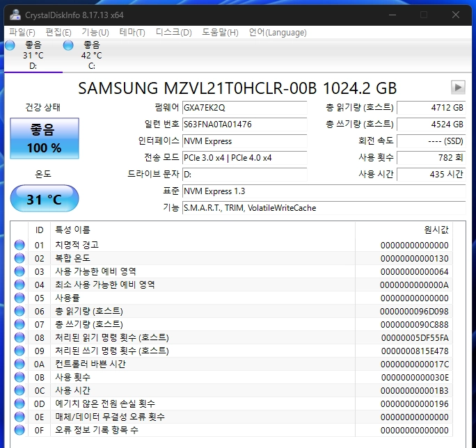
Task: Click the standard field NVM Express 1.3
Action: pos(324,191)
